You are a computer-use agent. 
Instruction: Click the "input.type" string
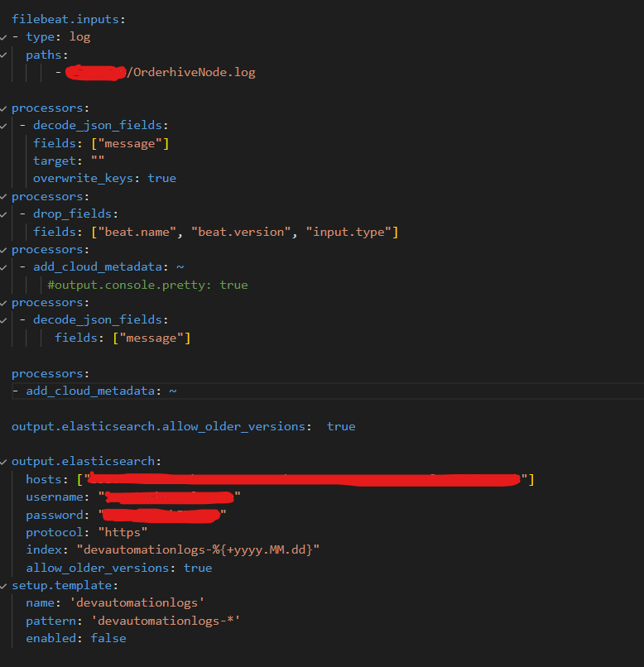(x=348, y=232)
